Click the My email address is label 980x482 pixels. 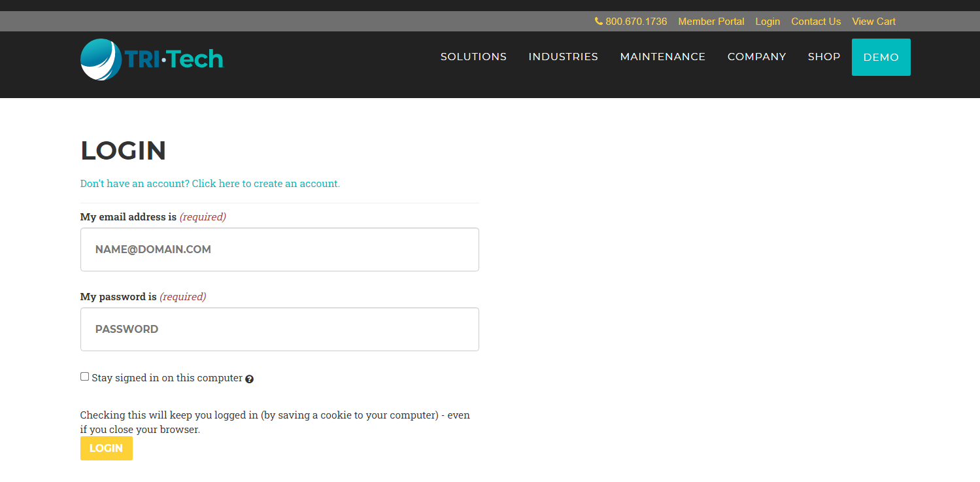(x=128, y=217)
